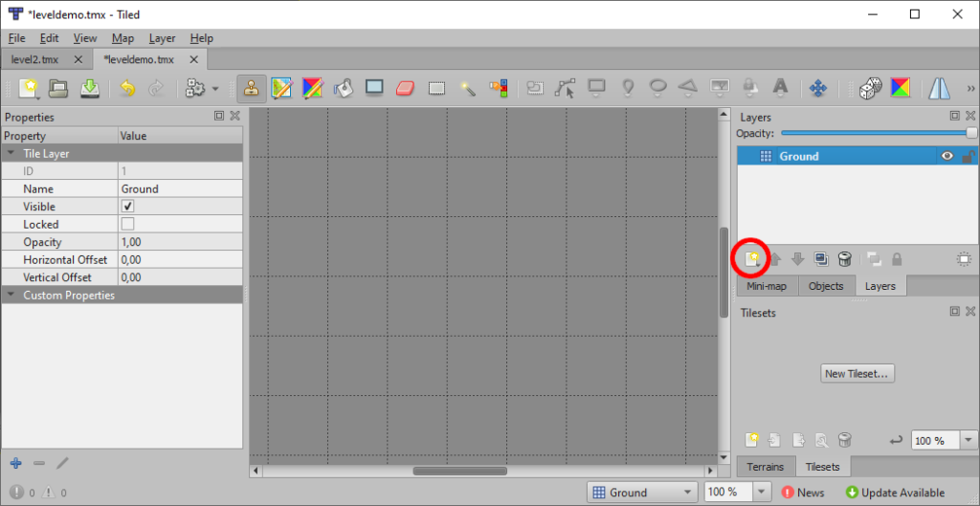Select the Insert Text tool
The width and height of the screenshot is (980, 506).
780,89
